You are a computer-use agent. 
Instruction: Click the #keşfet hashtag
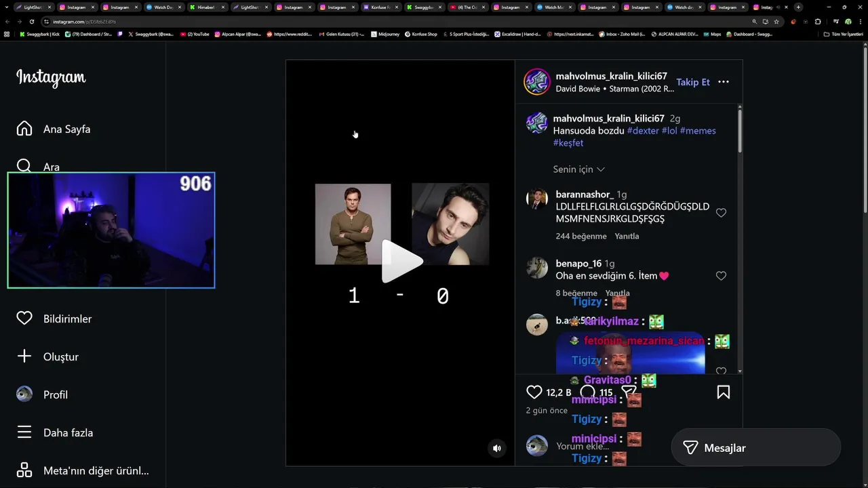click(x=568, y=143)
